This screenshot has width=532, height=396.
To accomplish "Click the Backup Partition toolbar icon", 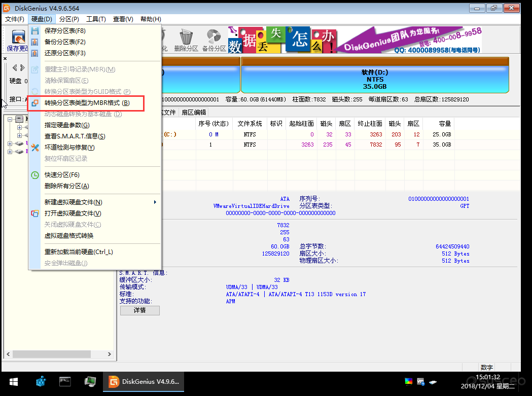I will click(214, 41).
